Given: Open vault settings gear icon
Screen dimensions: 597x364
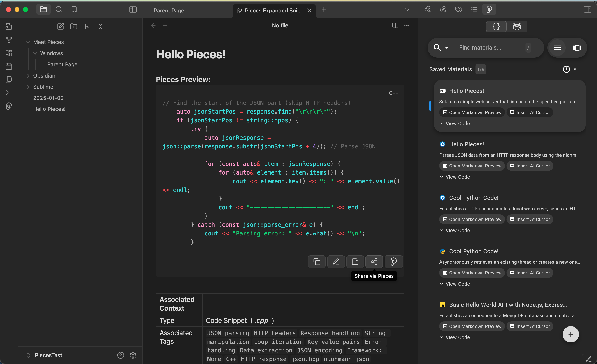Looking at the screenshot, I should [133, 355].
